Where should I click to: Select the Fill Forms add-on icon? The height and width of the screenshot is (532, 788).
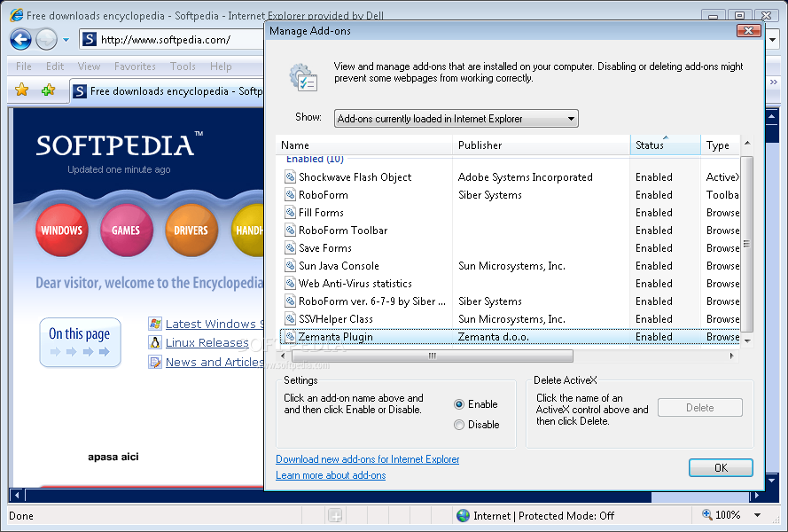pos(290,212)
